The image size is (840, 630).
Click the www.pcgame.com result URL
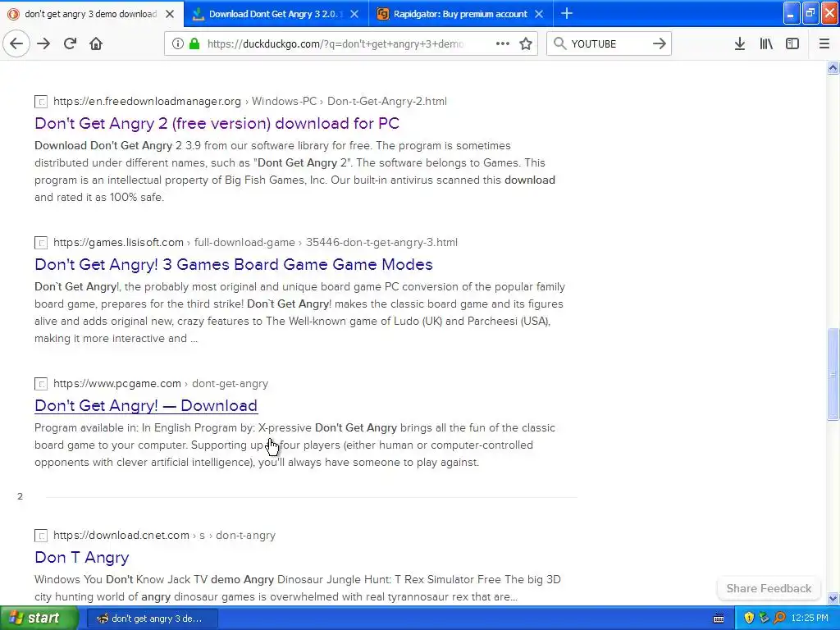click(161, 384)
